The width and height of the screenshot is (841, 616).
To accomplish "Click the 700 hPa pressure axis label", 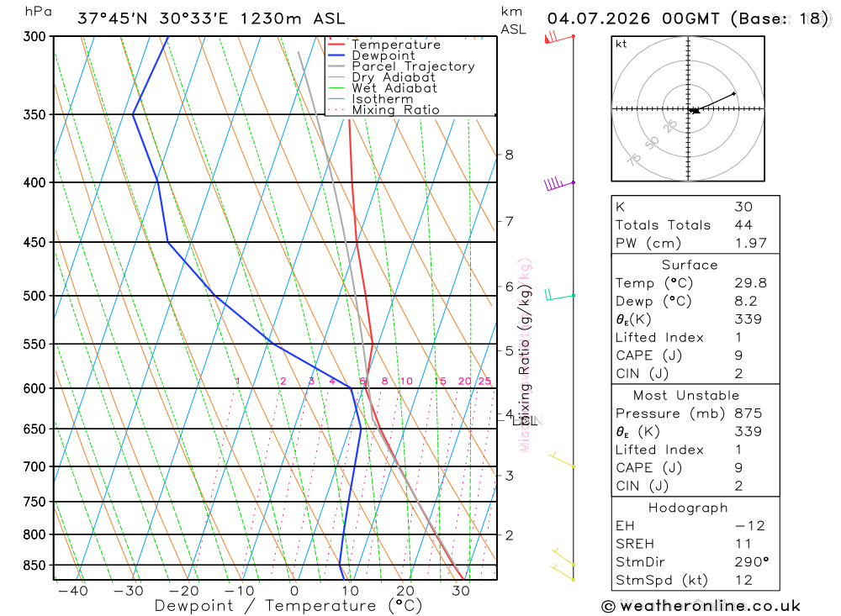I will click(x=34, y=467).
